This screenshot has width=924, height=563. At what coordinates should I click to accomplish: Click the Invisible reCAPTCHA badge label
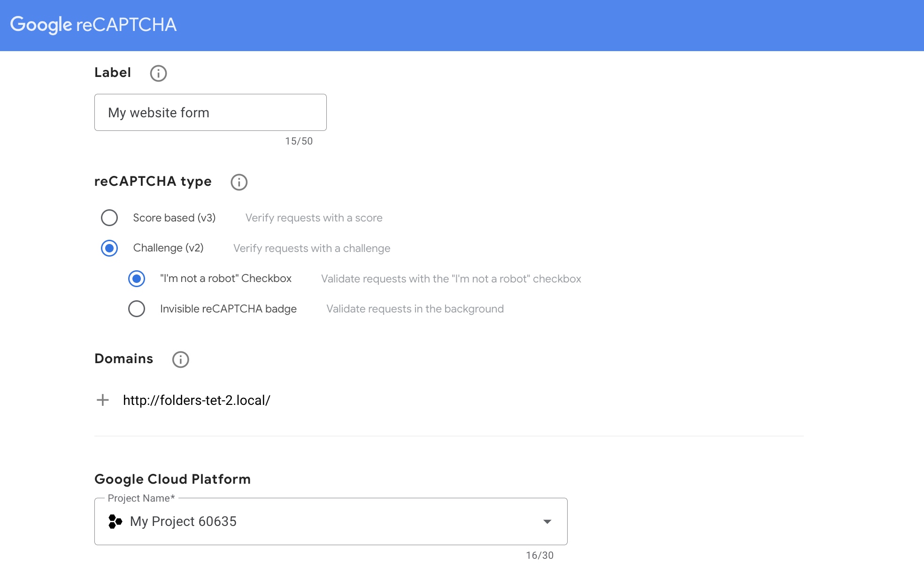pos(228,309)
